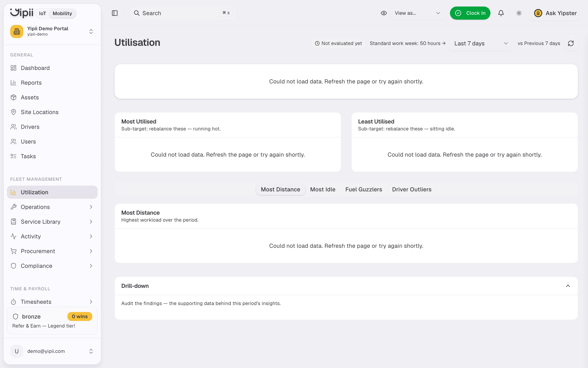Expand the portal switcher chevrons
Viewport: 588px width, 368px height.
[x=91, y=31]
